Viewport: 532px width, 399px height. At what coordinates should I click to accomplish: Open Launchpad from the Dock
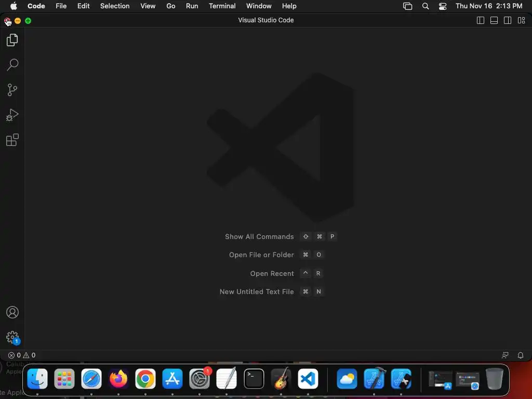[x=64, y=379]
